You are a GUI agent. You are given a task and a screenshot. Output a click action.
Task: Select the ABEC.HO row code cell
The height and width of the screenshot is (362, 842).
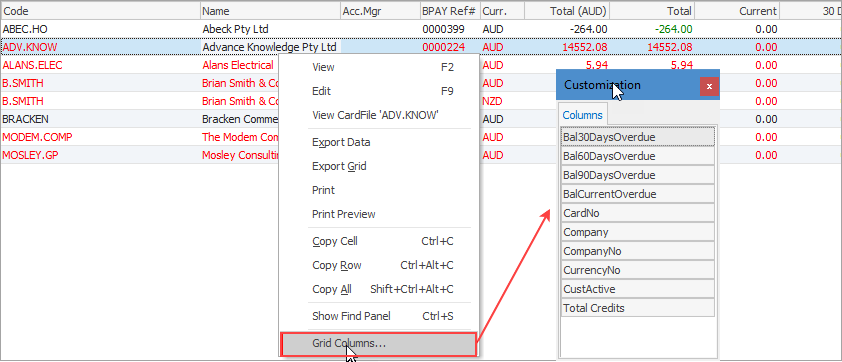click(x=101, y=29)
